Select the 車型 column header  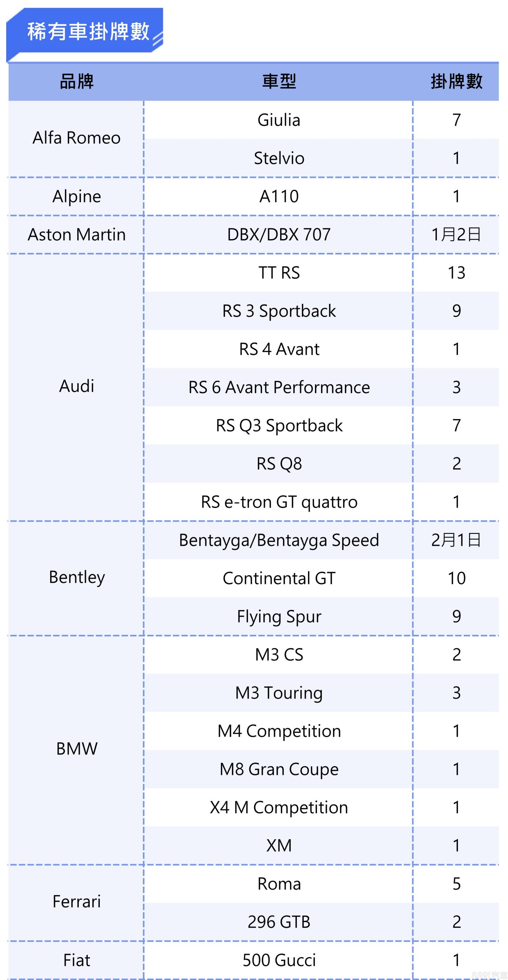(x=279, y=81)
